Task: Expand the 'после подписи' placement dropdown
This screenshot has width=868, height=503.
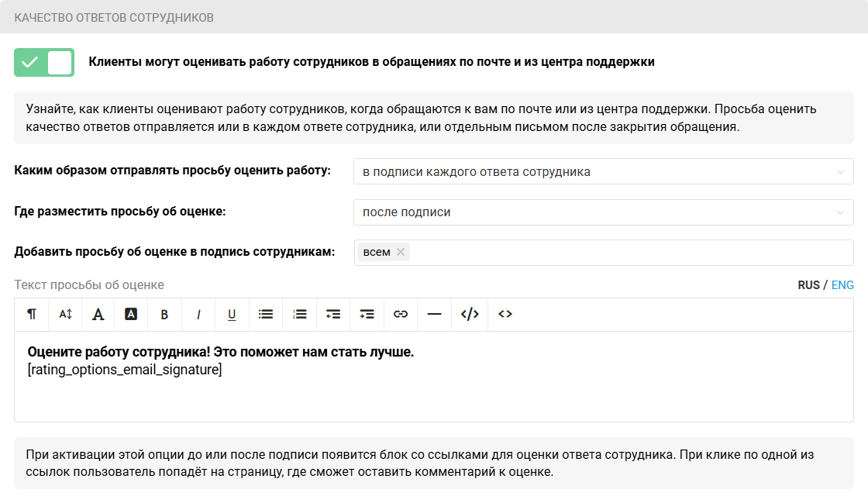Action: [x=603, y=212]
